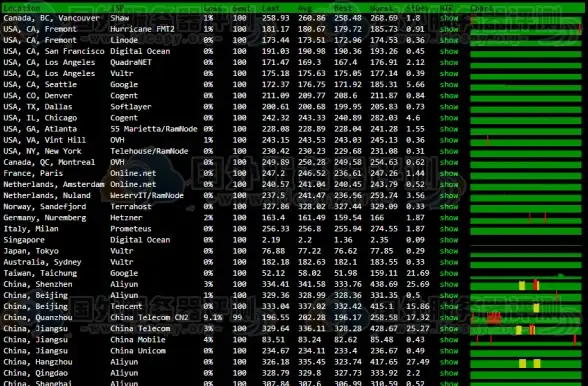Image resolution: width=588 pixels, height=386 pixels.
Task: Click the latency chart for China, Hangzhou
Action: point(526,363)
